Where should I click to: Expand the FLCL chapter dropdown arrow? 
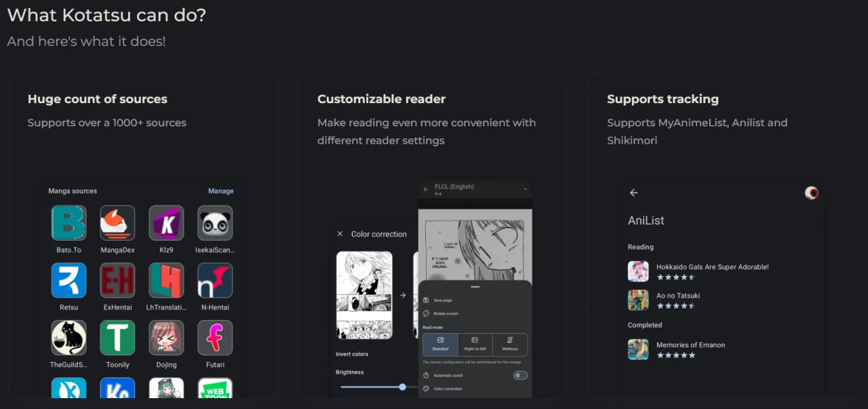(x=525, y=189)
